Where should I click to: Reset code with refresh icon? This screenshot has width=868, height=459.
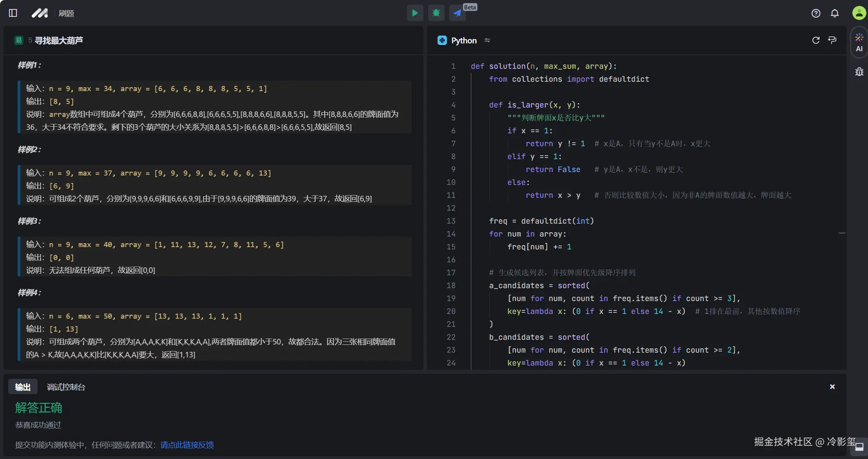point(816,40)
